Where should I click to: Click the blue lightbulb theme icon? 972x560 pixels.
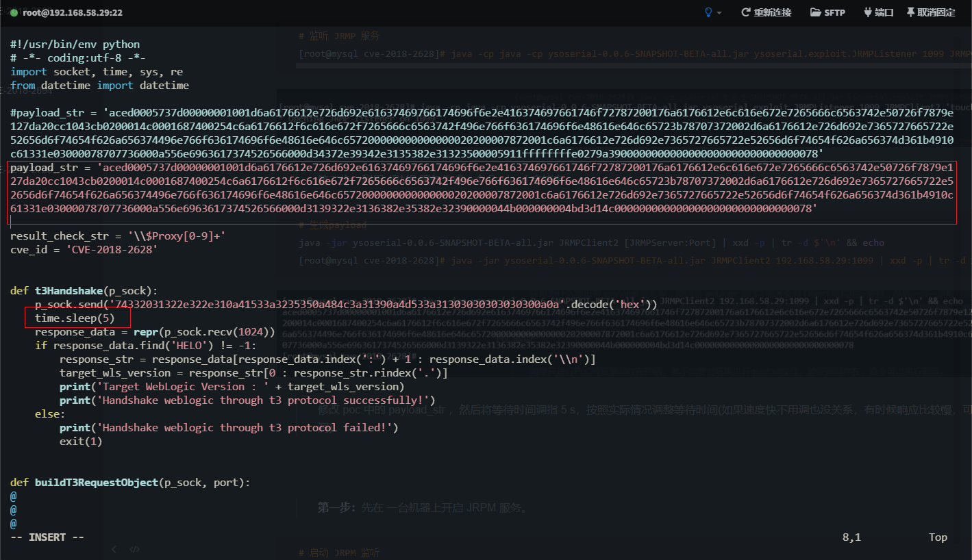[x=709, y=12]
